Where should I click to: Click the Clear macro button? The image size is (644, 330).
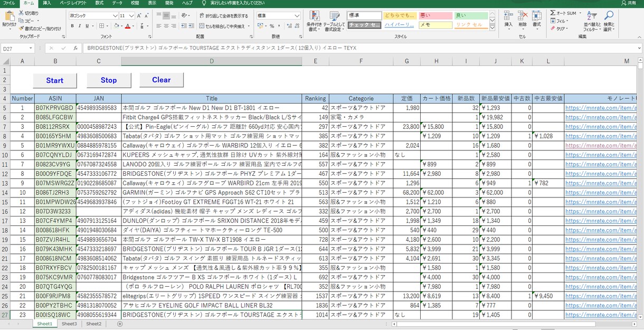tap(162, 80)
